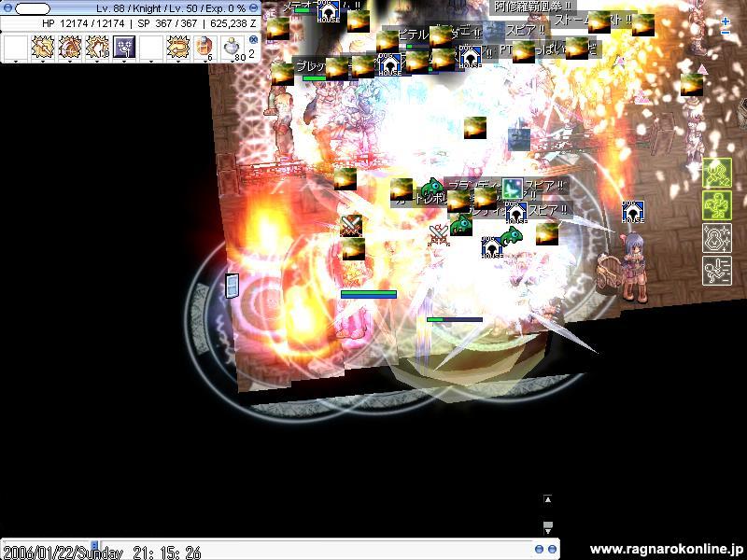
Task: Select the DOG HOUSE emblem above the cart girl
Action: coord(633,212)
